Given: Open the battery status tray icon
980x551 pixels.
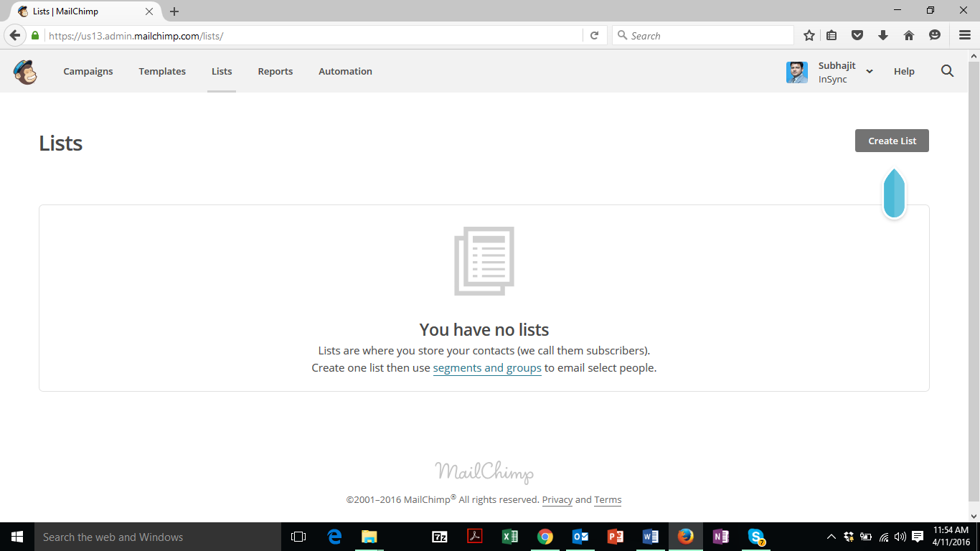Looking at the screenshot, I should pyautogui.click(x=866, y=537).
